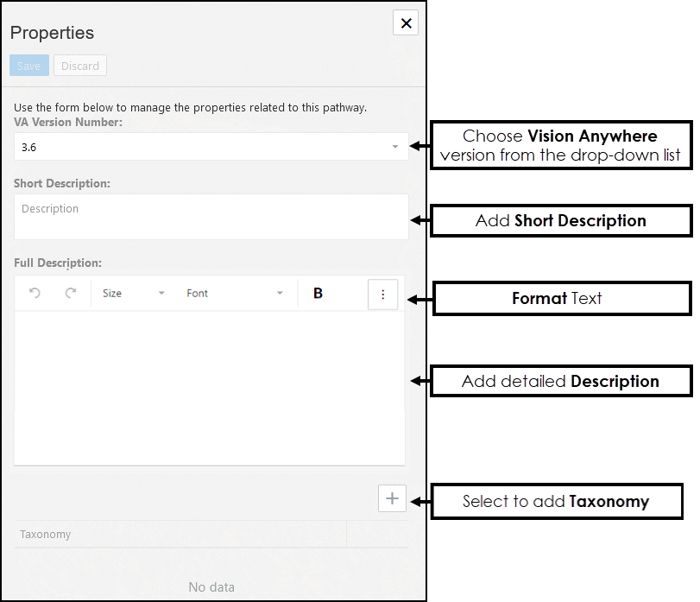Expand the Font drop-down
Image resolution: width=700 pixels, height=602 pixels.
(235, 294)
